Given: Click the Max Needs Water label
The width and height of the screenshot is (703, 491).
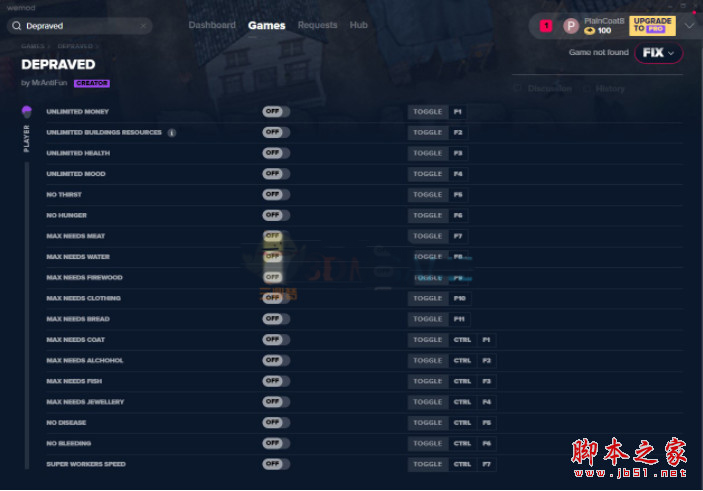Looking at the screenshot, I should pyautogui.click(x=78, y=257).
